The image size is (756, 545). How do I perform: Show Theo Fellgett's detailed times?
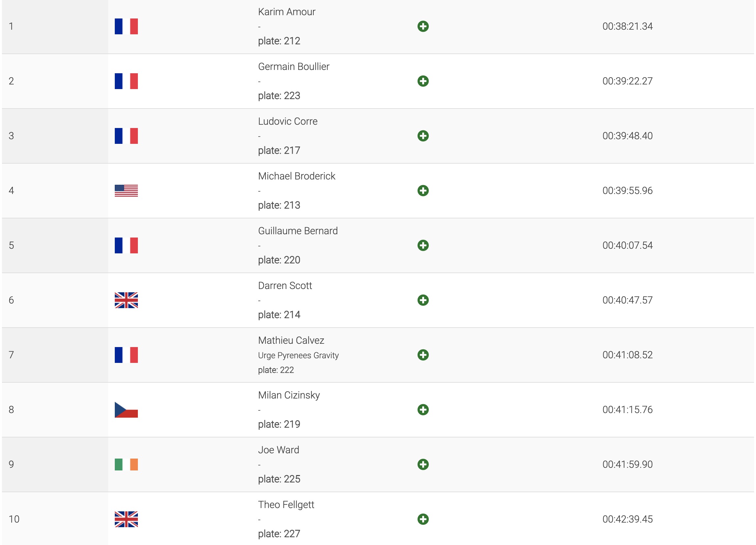(x=423, y=519)
